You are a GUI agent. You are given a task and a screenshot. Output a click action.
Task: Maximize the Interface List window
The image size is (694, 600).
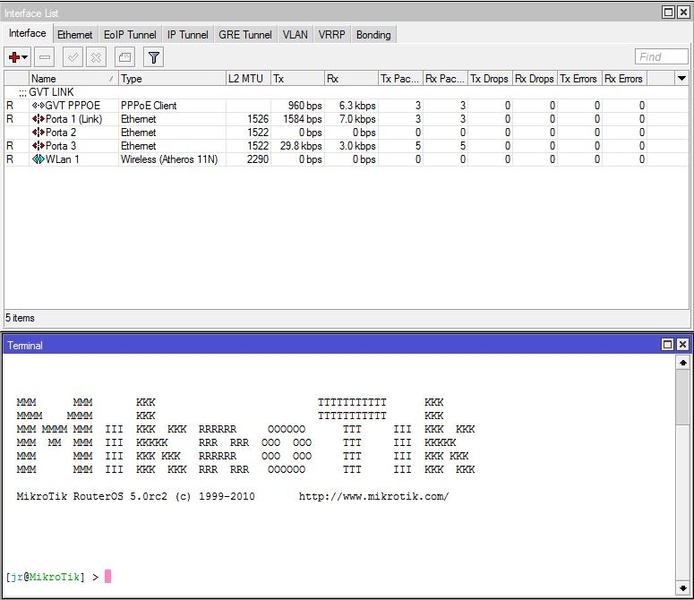(x=668, y=12)
